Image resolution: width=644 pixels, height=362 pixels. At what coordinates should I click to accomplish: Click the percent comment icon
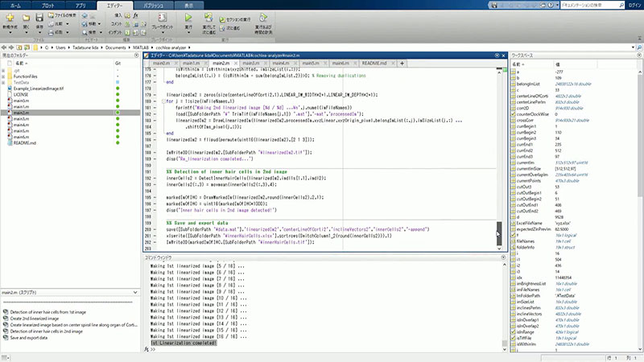[x=127, y=24]
